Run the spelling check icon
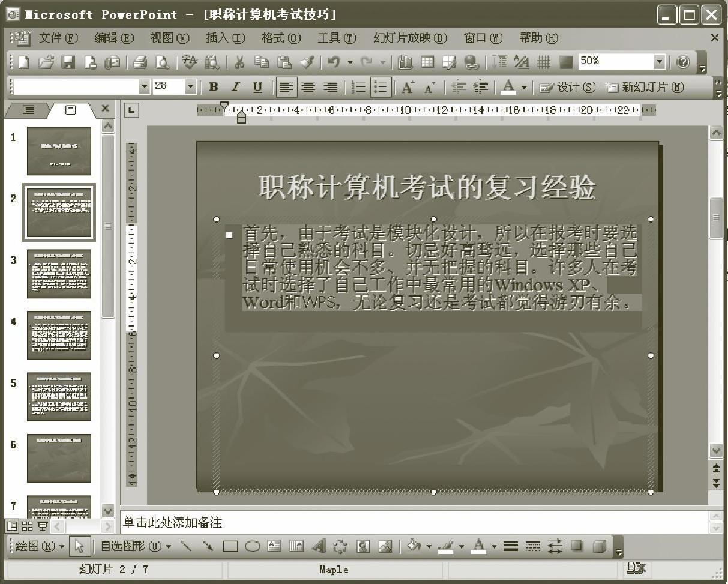Screen dimensions: 728x584 [190, 62]
